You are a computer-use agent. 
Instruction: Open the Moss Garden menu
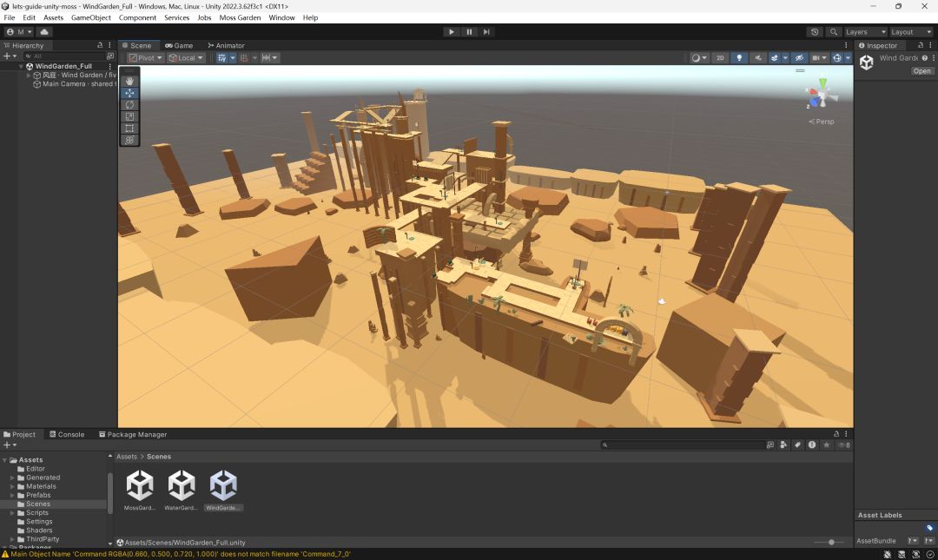coord(240,18)
